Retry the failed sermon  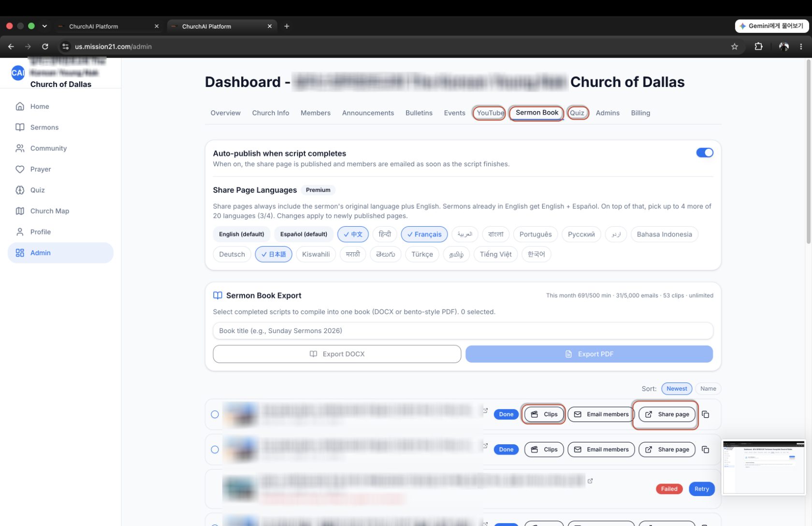(x=701, y=489)
